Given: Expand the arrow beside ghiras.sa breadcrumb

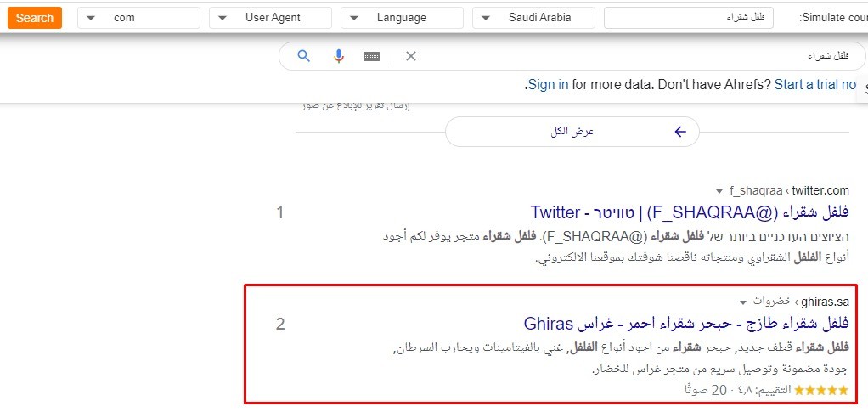Looking at the screenshot, I should click(743, 302).
